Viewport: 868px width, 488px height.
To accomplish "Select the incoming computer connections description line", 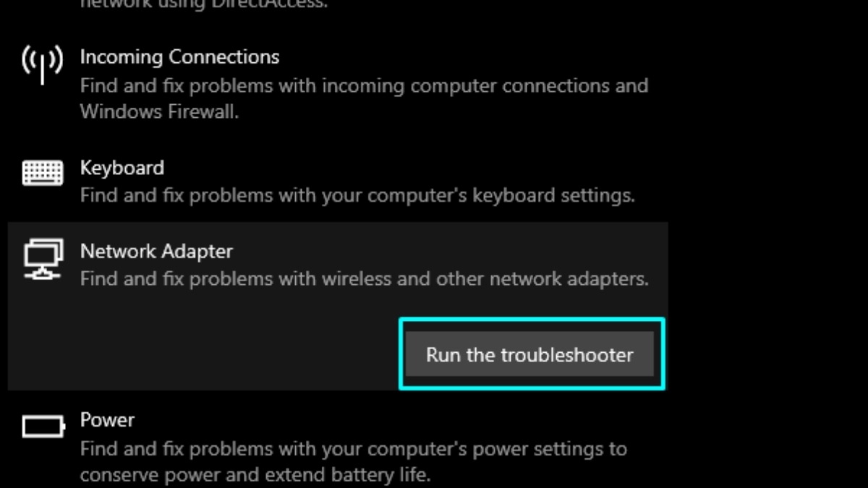I will 364,86.
